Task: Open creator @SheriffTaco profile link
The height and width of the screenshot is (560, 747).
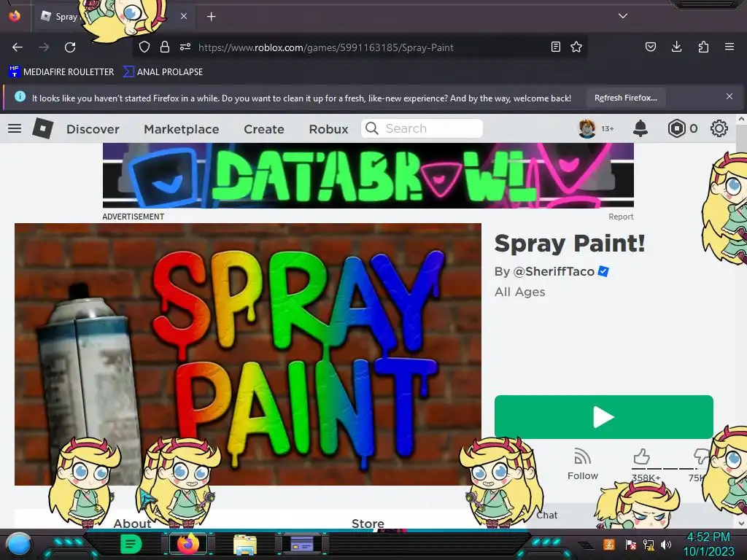Action: 554,271
